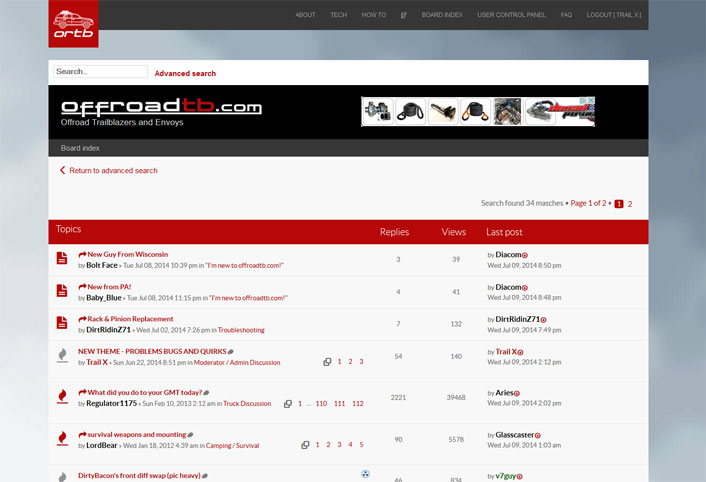Image resolution: width=706 pixels, height=482 pixels.
Task: Click topic icon beside New Guy From Wisconsin
Action: 62,259
